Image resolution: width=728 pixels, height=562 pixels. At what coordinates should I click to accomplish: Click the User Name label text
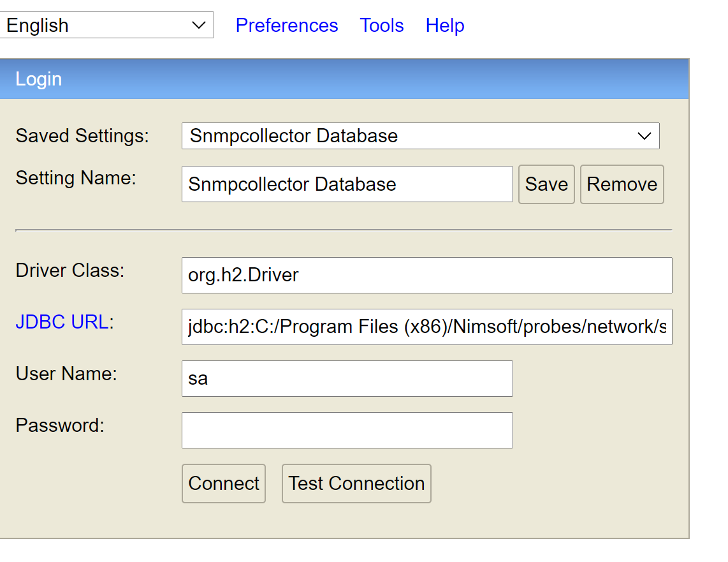coord(66,374)
